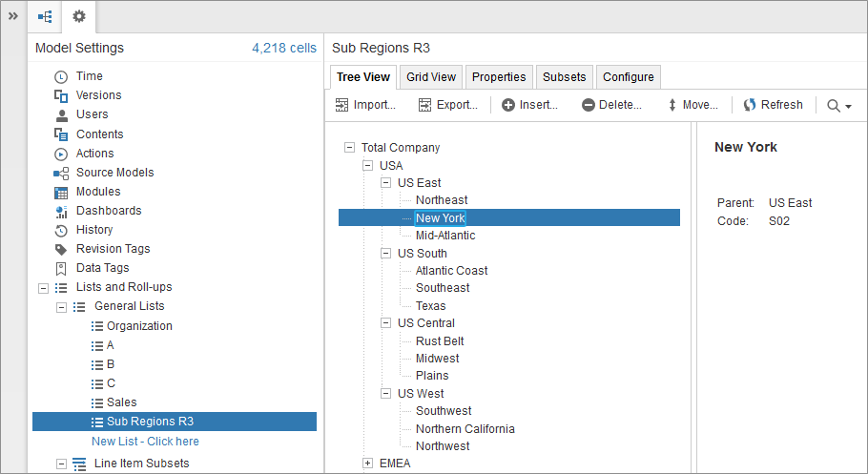868x474 pixels.
Task: Select Texas in the tree
Action: [431, 305]
